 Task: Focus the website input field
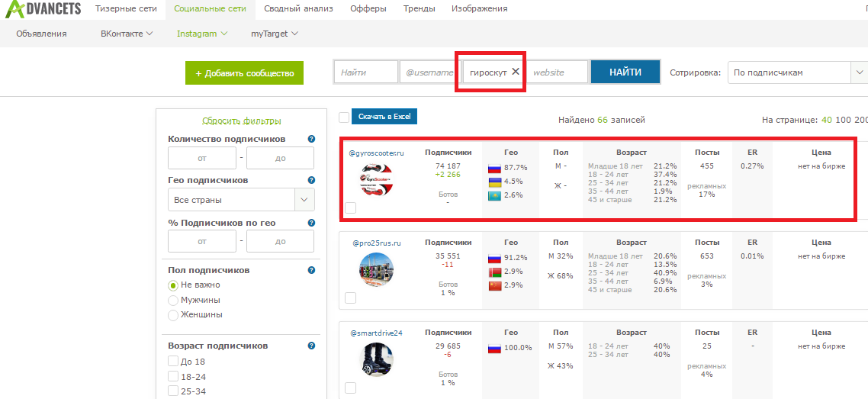click(556, 72)
